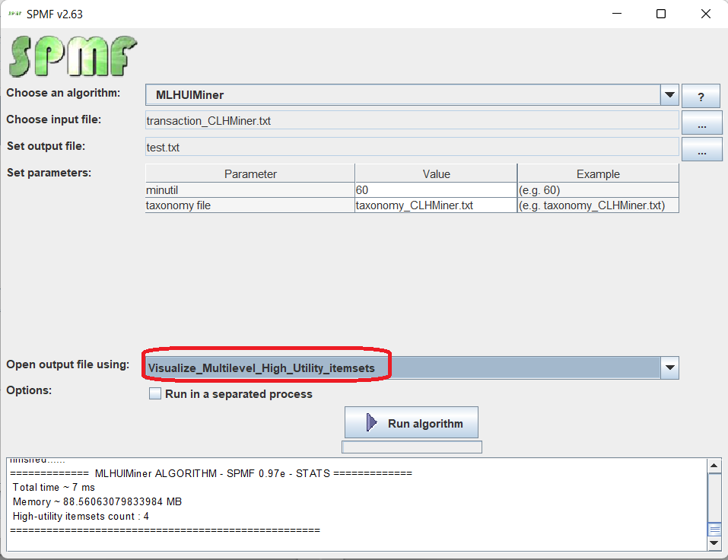The image size is (728, 560).
Task: Enable Run in a separated process
Action: point(155,394)
